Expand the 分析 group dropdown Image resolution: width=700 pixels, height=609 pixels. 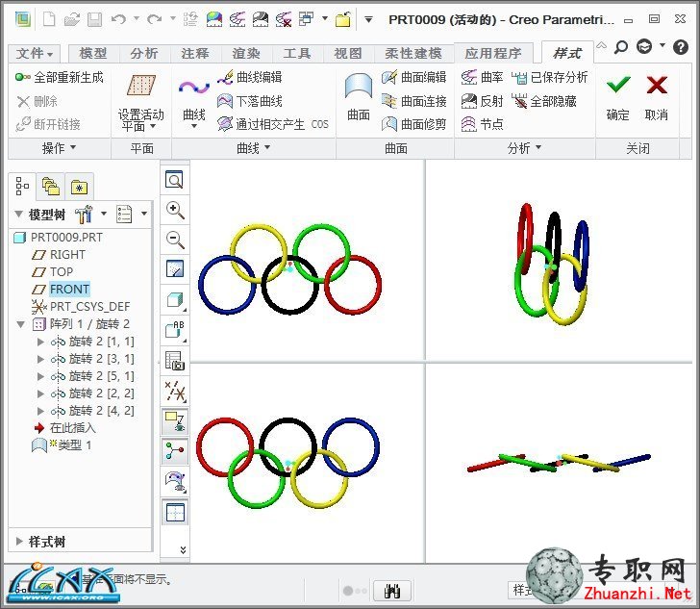(524, 148)
